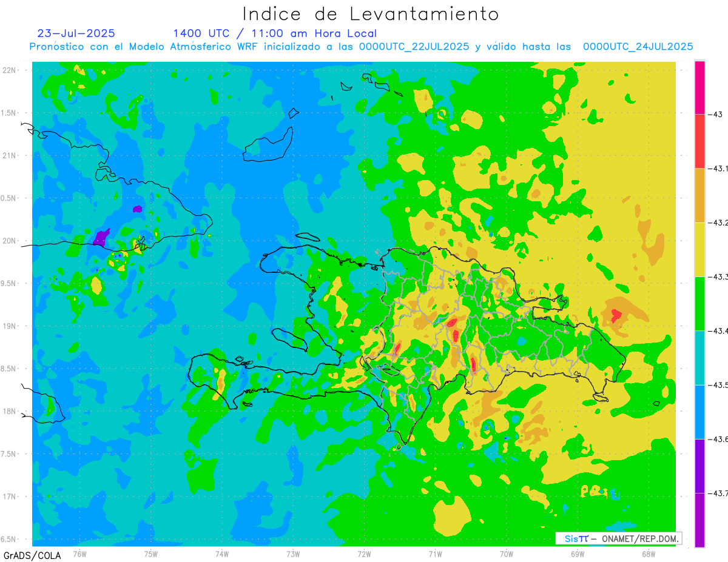The width and height of the screenshot is (728, 562).
Task: Select the '-43.3' colorbar value
Action: tap(718, 276)
